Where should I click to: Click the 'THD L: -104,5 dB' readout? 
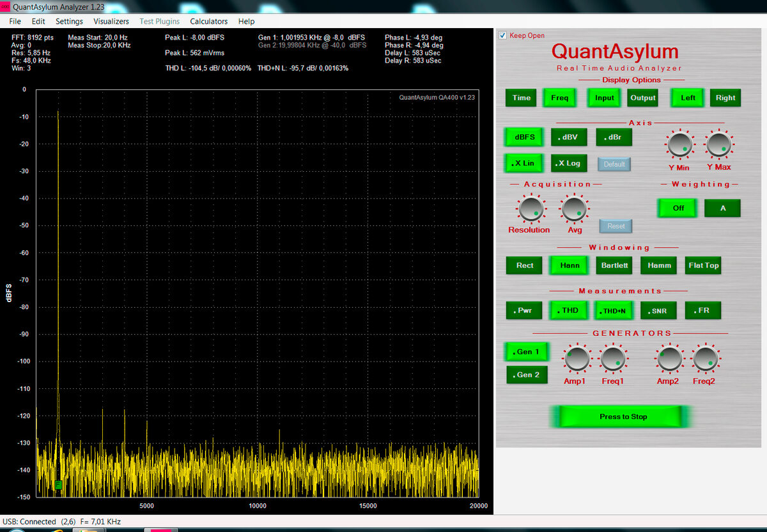[208, 68]
